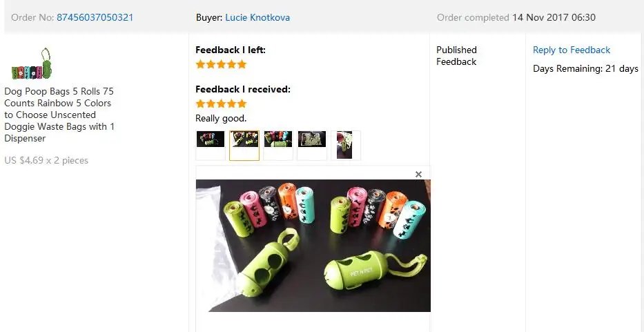Image resolution: width=644 pixels, height=332 pixels.
Task: Open buyer Lucie Knotkova's profile
Action: coord(257,18)
